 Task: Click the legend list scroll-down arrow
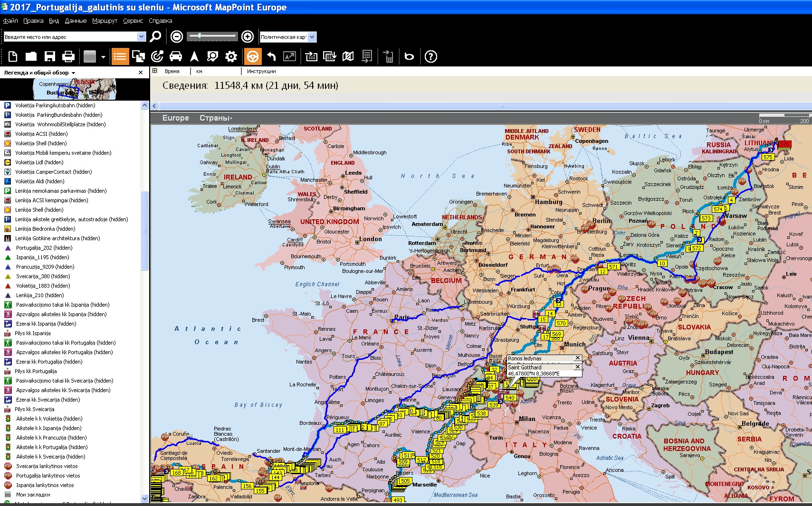coord(145,498)
